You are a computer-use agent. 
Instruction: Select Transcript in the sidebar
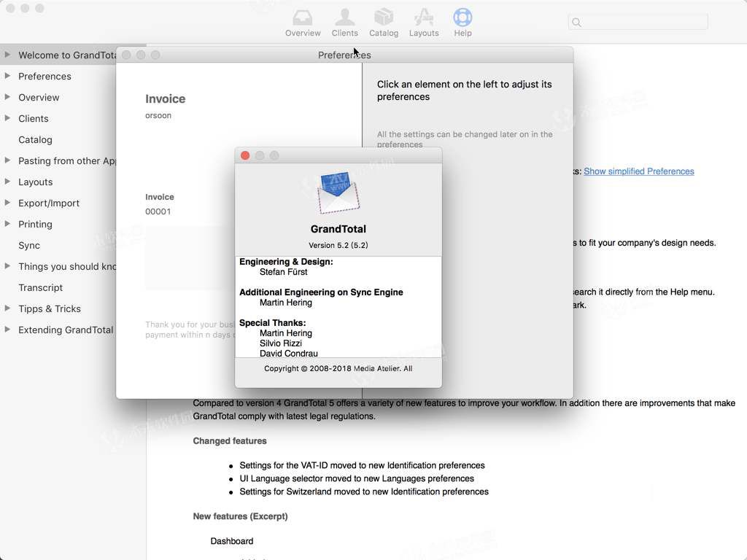point(41,287)
